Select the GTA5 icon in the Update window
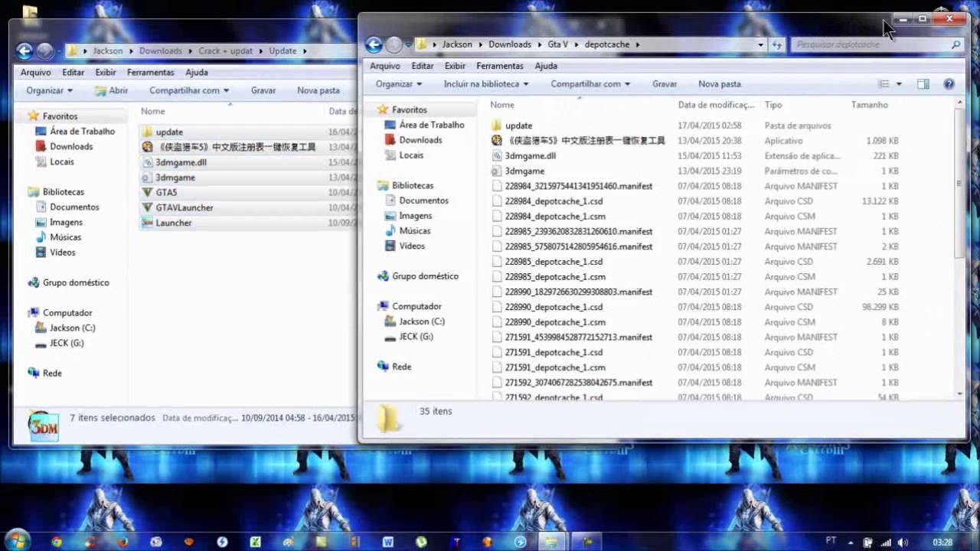This screenshot has height=551, width=980. pos(148,193)
